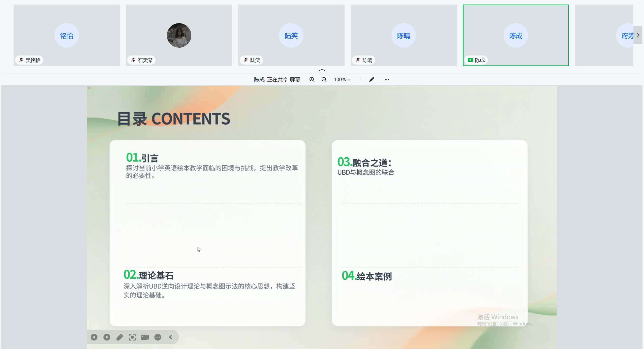
Task: Click the 陈成 avatar circle
Action: pyautogui.click(x=516, y=35)
